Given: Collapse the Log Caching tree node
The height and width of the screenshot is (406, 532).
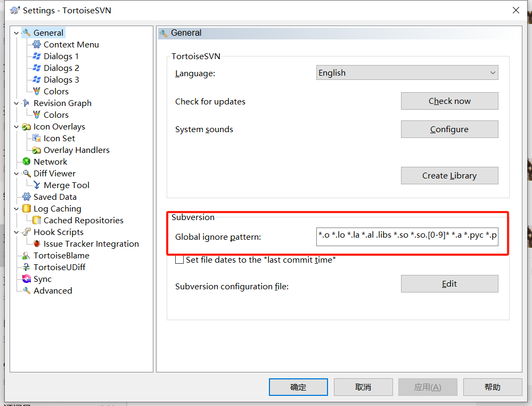Looking at the screenshot, I should click(16, 209).
